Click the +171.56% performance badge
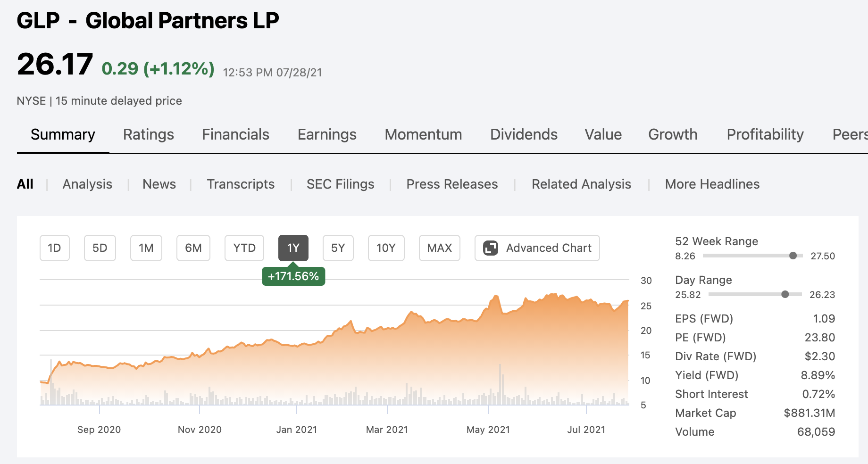868x464 pixels. [293, 276]
